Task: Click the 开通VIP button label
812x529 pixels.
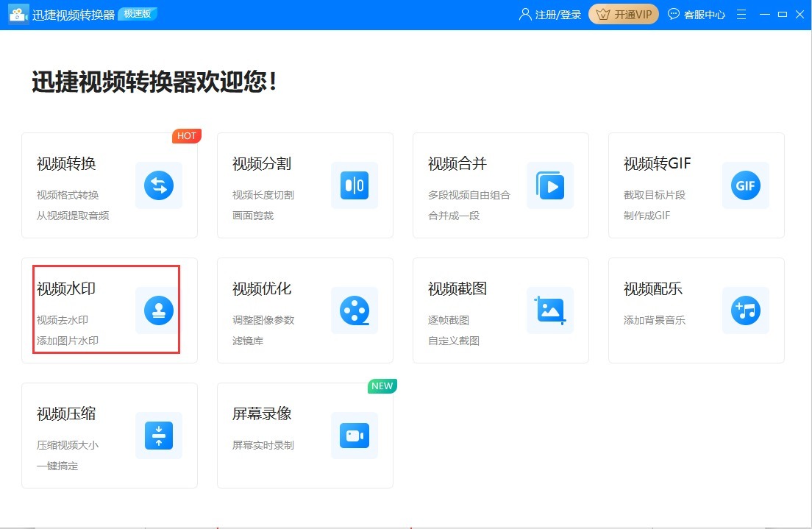Action: (633, 15)
